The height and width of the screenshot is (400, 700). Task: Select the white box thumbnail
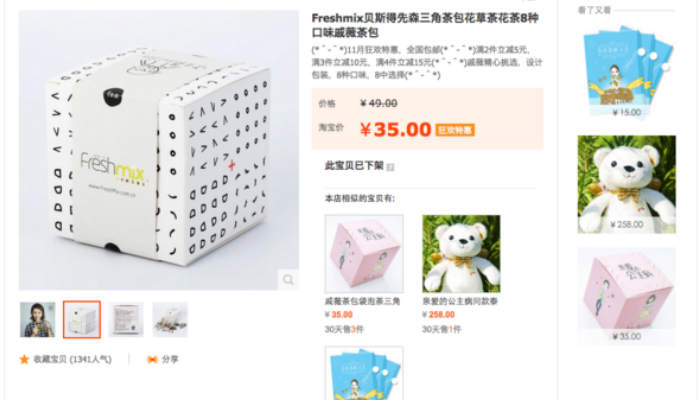82,320
